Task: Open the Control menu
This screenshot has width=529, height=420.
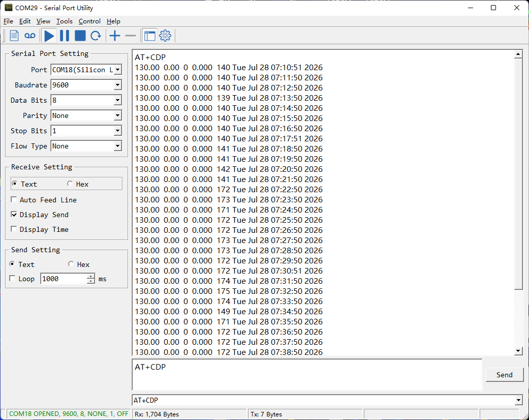Action: (89, 21)
